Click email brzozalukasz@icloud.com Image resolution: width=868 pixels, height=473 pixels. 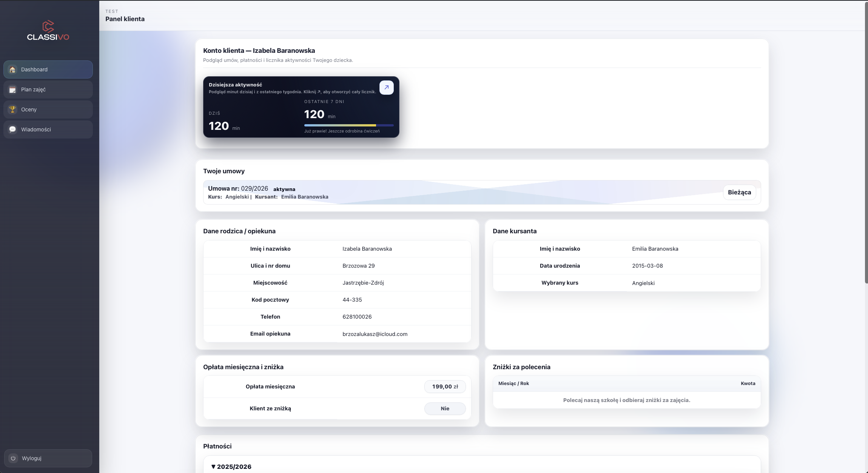(x=375, y=334)
